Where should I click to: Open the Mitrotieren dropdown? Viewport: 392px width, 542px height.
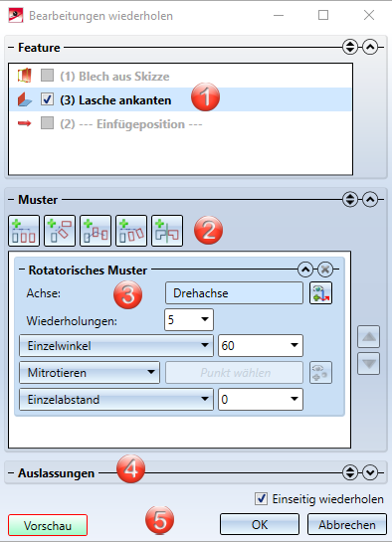coord(90,373)
